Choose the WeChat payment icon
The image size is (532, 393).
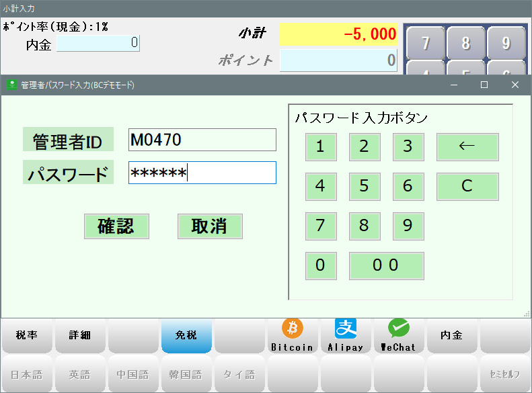coord(399,335)
